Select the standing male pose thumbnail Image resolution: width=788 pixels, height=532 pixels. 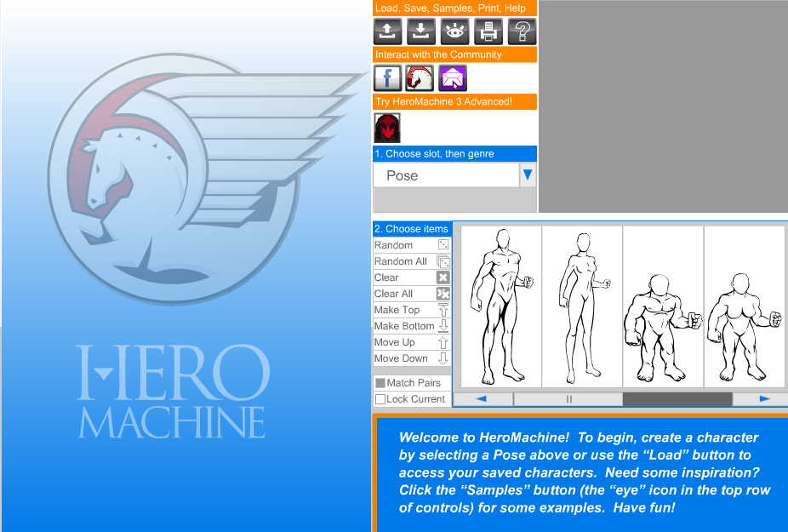click(x=501, y=306)
